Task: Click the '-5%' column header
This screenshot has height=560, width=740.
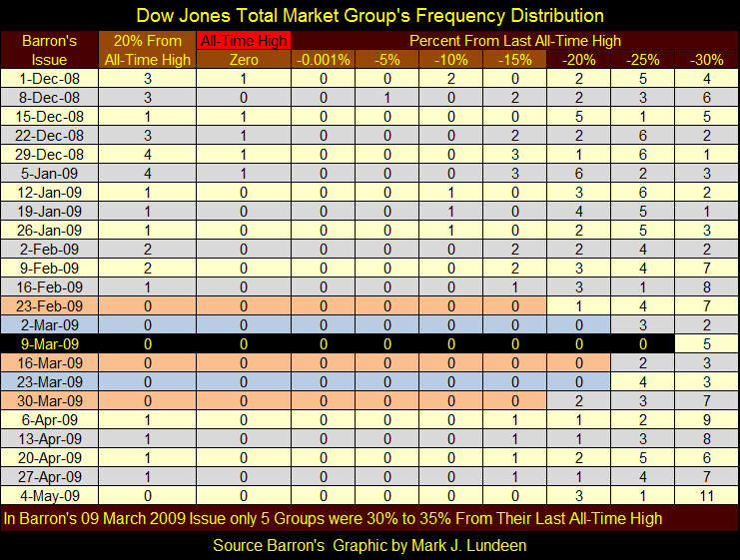Action: click(387, 60)
